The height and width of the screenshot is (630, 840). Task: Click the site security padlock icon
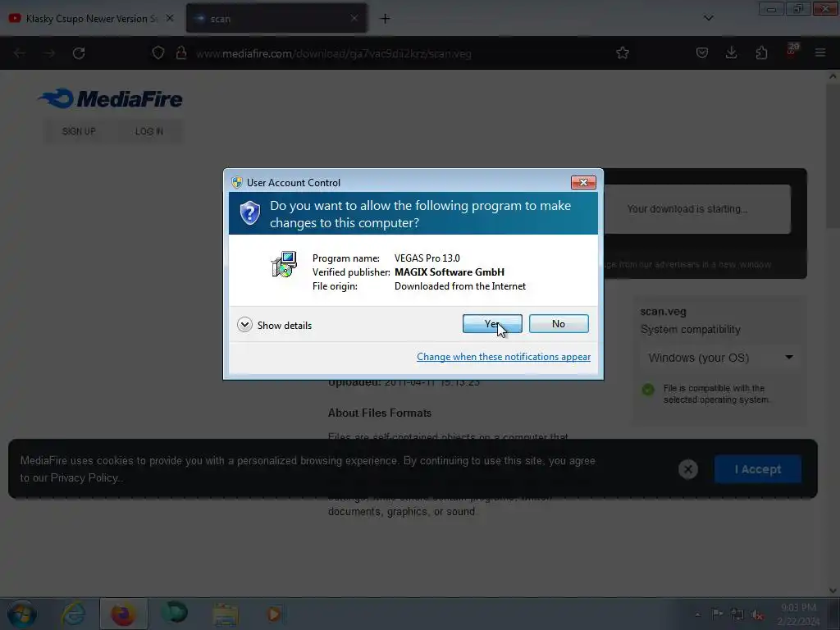tap(181, 53)
